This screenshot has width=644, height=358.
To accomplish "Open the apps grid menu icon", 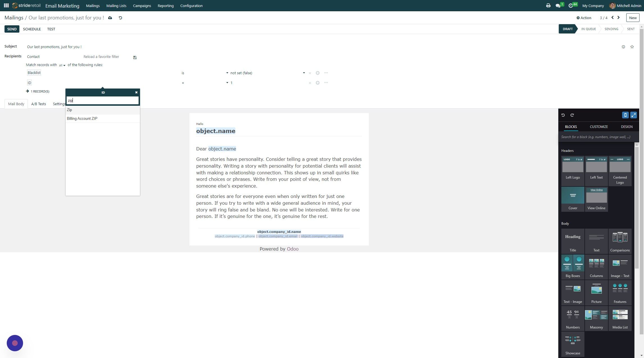I will (x=6, y=5).
